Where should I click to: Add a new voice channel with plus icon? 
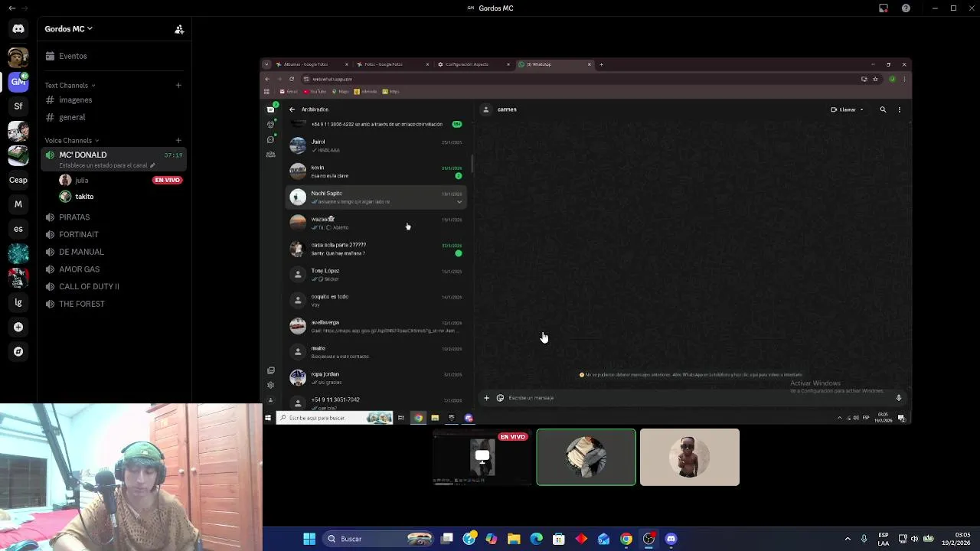[x=178, y=140]
